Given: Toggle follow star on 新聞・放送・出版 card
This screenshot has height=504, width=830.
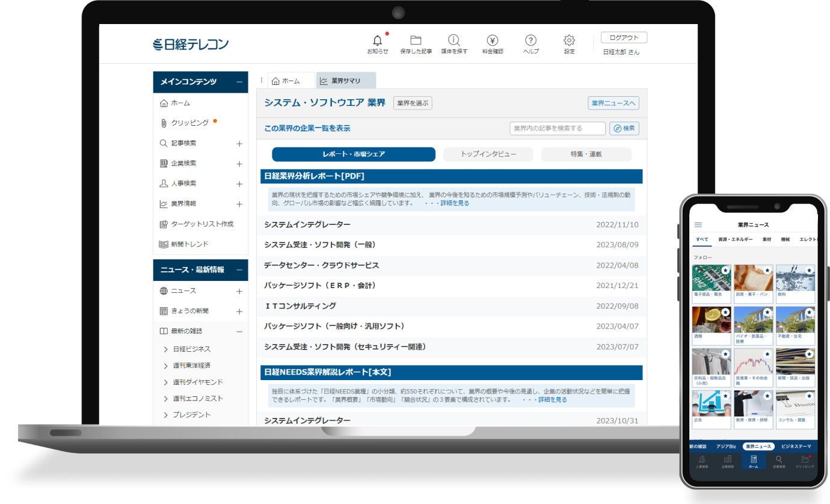Looking at the screenshot, I should [x=809, y=355].
